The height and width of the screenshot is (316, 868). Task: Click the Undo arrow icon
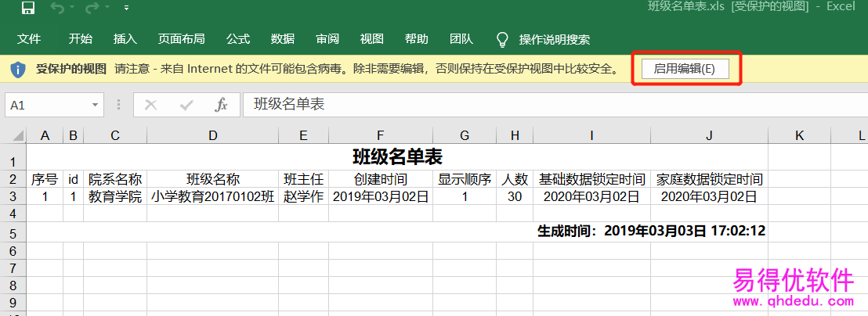click(x=57, y=9)
